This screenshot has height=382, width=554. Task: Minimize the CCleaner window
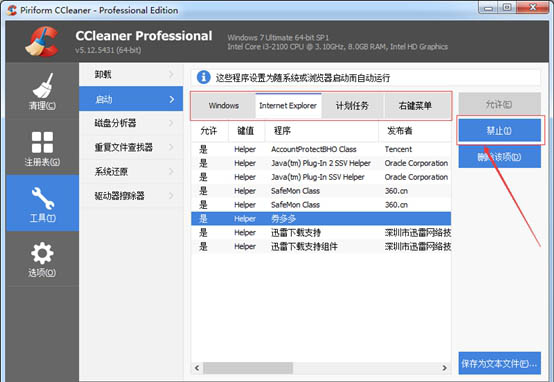488,7
